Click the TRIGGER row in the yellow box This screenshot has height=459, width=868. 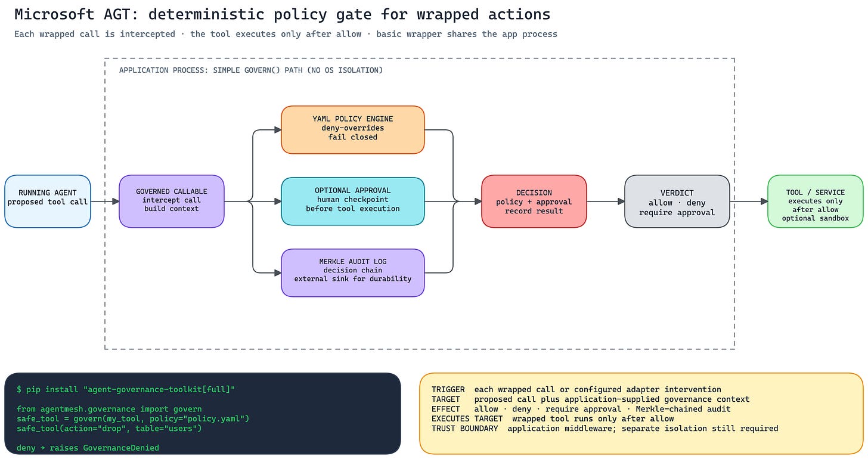pos(576,389)
